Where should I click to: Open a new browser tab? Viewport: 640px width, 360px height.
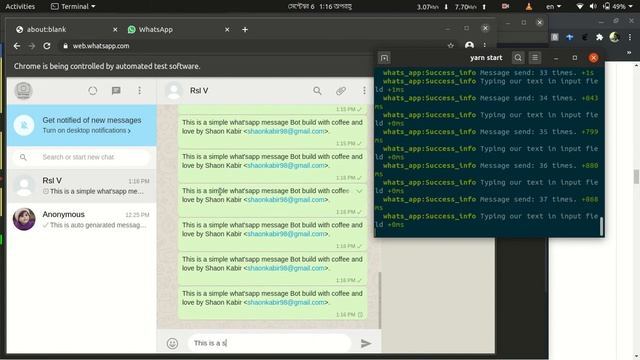[245, 29]
